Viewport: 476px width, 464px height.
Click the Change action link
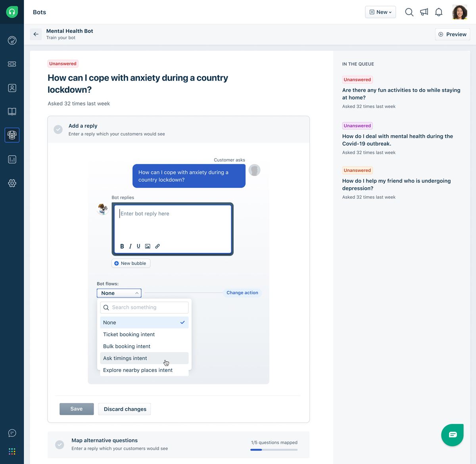point(242,293)
